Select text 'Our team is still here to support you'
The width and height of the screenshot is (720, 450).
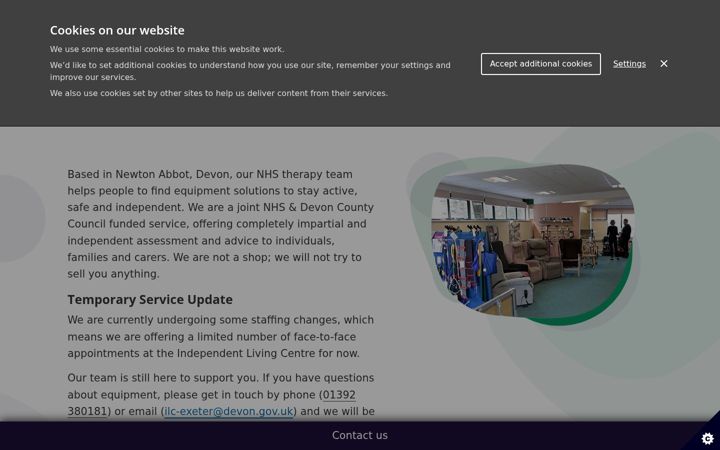click(x=163, y=378)
